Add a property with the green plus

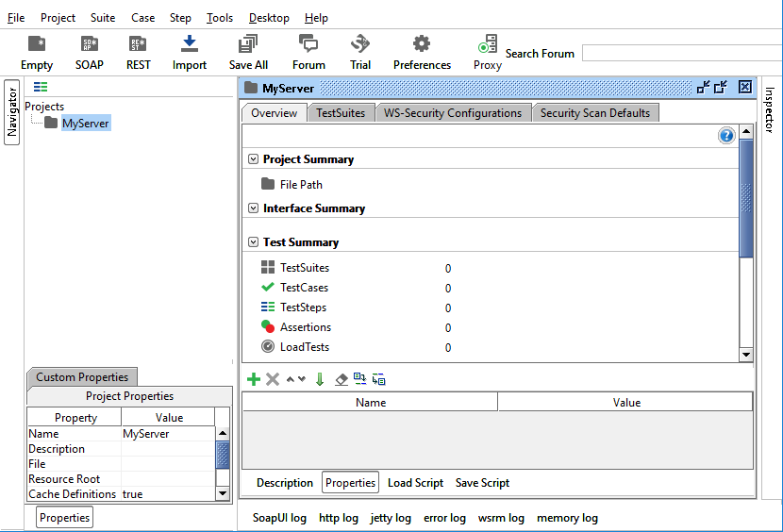[253, 379]
